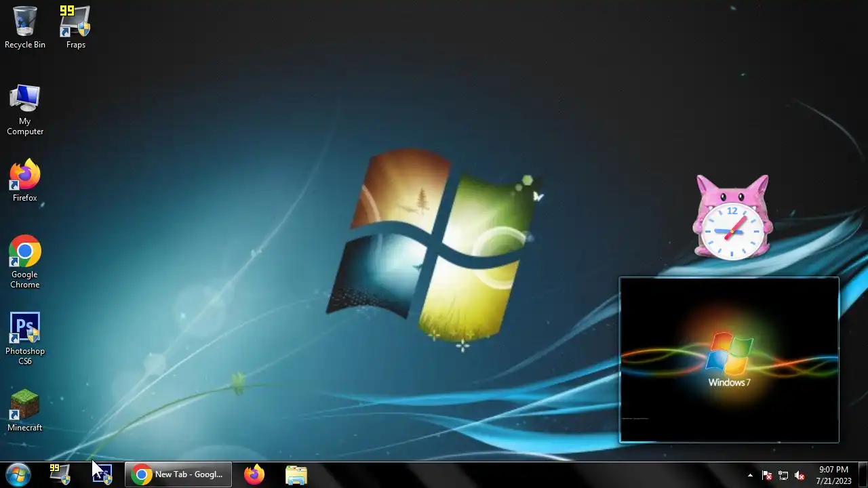Open the network tray icon
The width and height of the screenshot is (868, 488).
783,475
